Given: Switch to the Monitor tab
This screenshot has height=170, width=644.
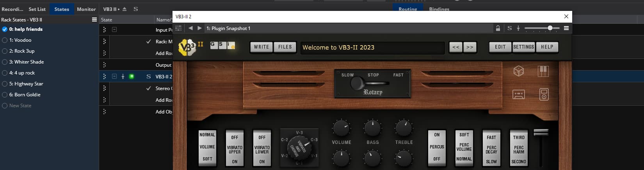Looking at the screenshot, I should [86, 9].
